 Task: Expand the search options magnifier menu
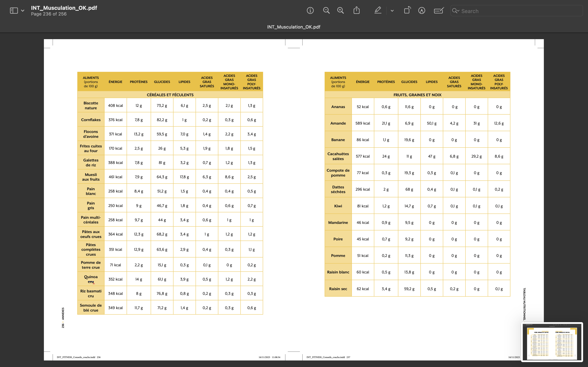tap(455, 11)
